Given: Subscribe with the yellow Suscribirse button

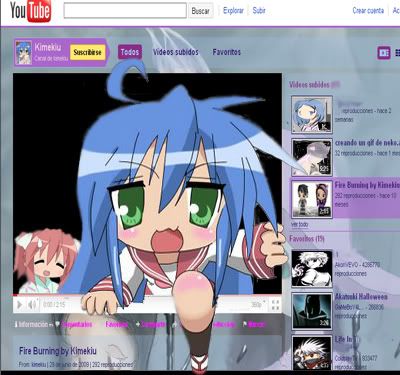Looking at the screenshot, I should (x=88, y=52).
